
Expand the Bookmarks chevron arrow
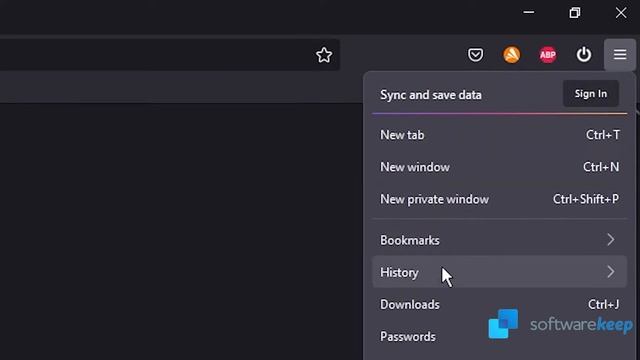[x=611, y=240]
